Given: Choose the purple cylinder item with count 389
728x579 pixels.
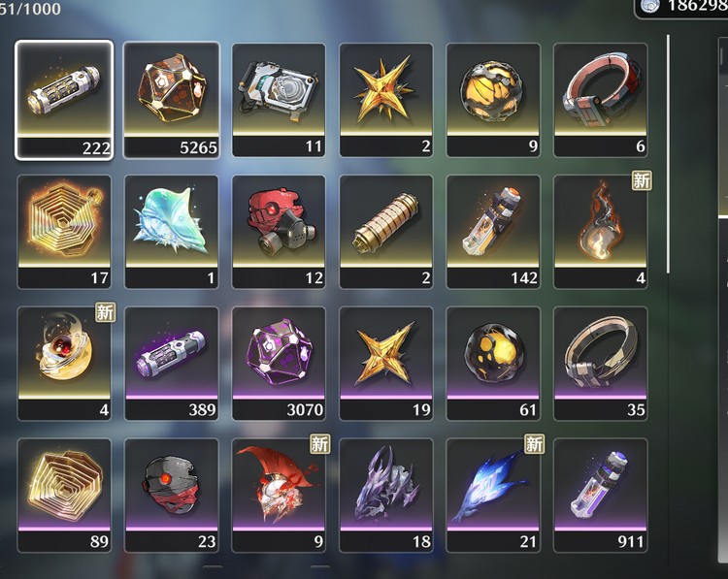Looking at the screenshot, I should click(171, 364).
